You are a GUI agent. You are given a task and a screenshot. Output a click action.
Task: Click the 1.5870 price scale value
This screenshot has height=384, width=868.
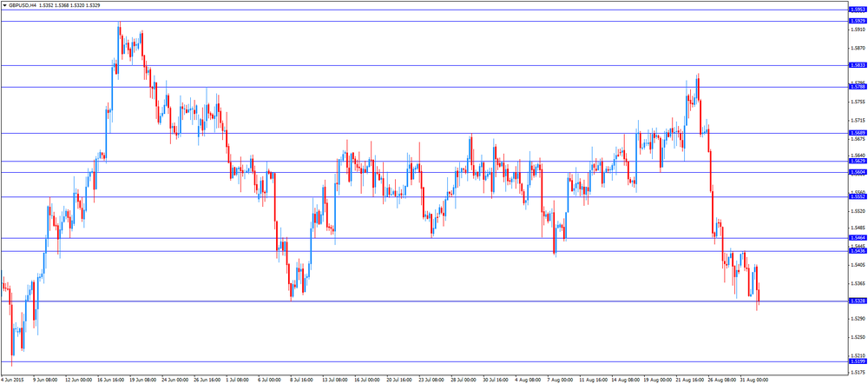click(x=858, y=48)
